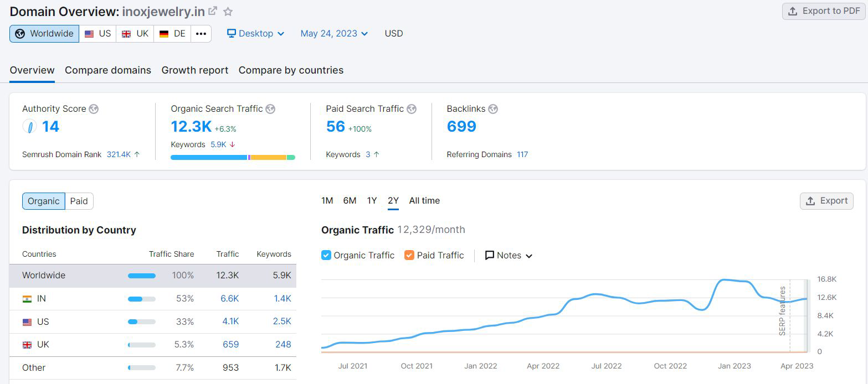Open the May 24, 2023 date dropdown
The width and height of the screenshot is (868, 384).
[x=334, y=34]
